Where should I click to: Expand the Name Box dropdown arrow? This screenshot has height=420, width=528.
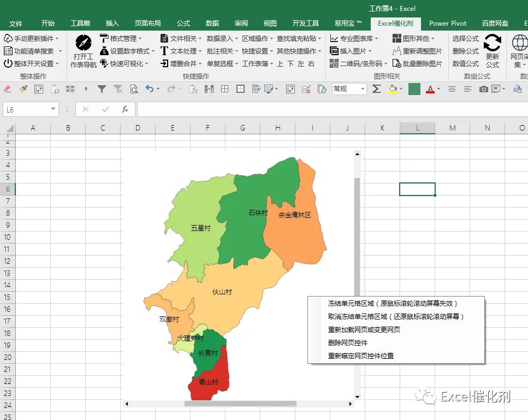coord(53,109)
